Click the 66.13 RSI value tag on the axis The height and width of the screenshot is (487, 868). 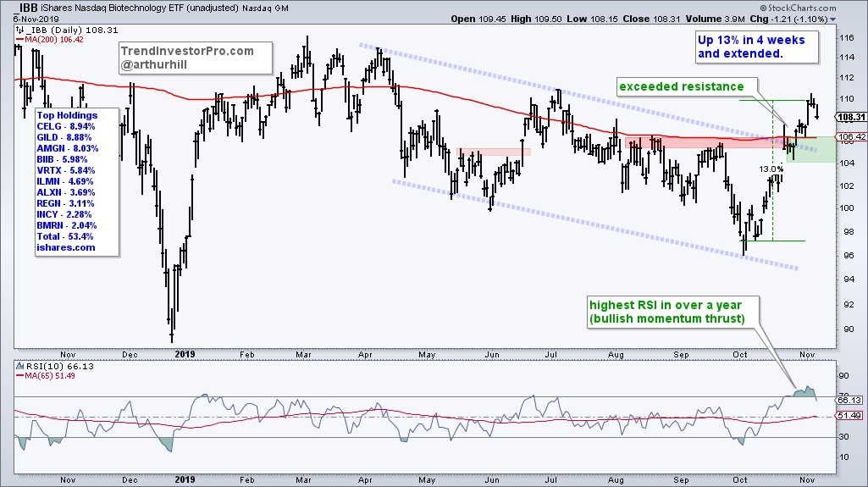[x=849, y=400]
